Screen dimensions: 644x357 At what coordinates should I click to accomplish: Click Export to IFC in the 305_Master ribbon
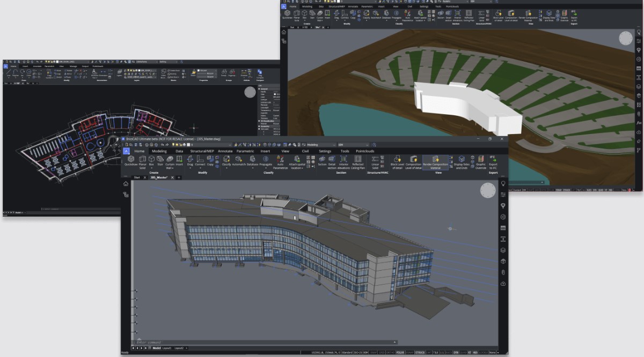pos(493,162)
